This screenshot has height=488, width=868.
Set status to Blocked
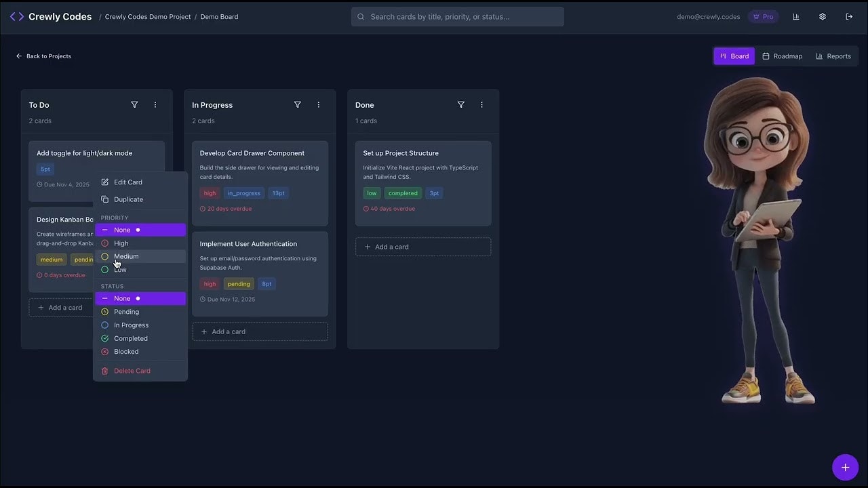[x=140, y=352]
